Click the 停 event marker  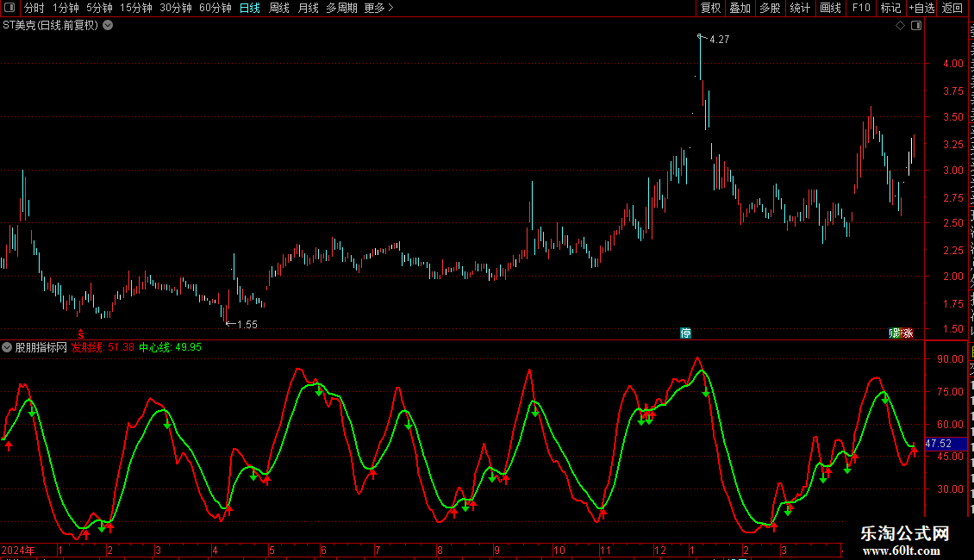(686, 333)
